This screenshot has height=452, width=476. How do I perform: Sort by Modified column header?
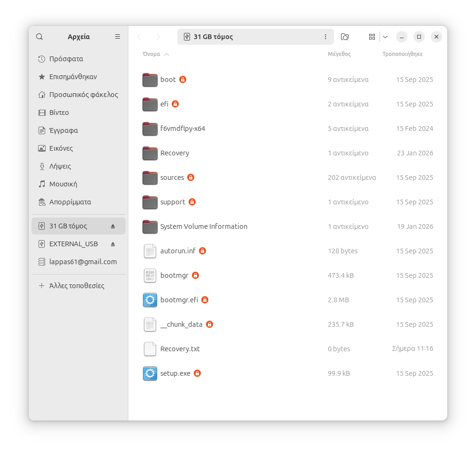coord(402,54)
